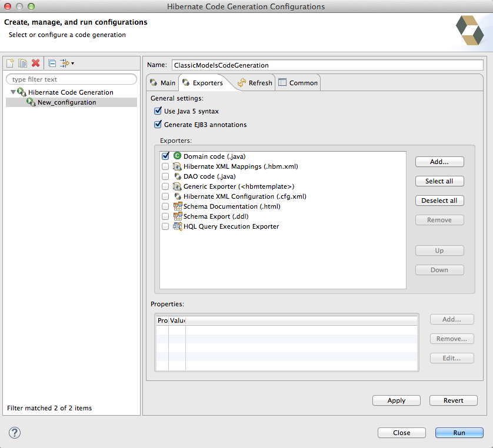Click Deselect all exporters button

tap(439, 200)
